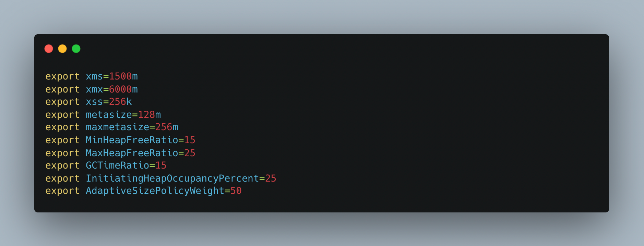Click the MaxHeapFreeRatio text
Image resolution: width=644 pixels, height=246 pixels.
(x=132, y=153)
